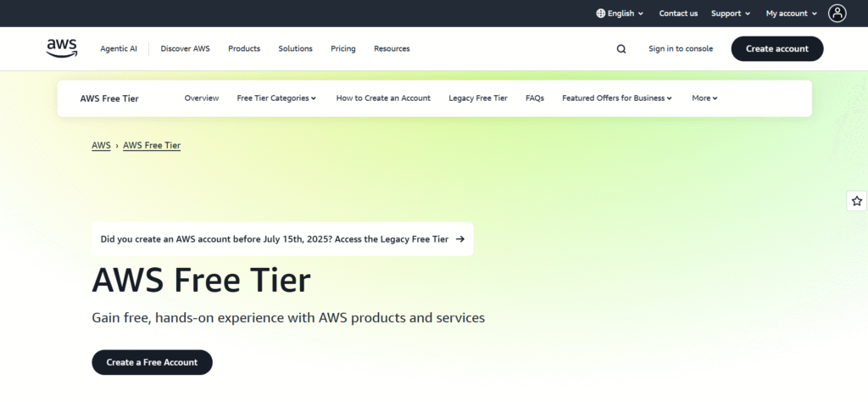
Task: Open the Products menu
Action: pyautogui.click(x=244, y=49)
